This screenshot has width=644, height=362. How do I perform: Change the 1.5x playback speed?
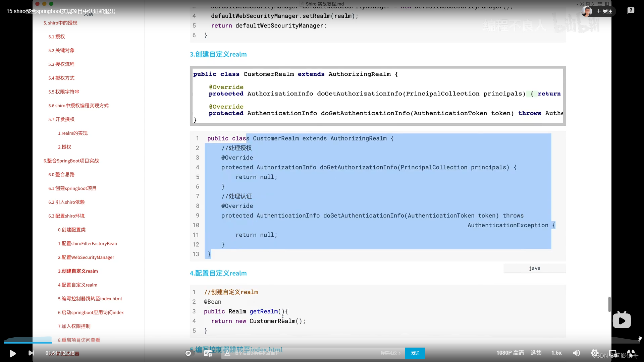pos(556,353)
